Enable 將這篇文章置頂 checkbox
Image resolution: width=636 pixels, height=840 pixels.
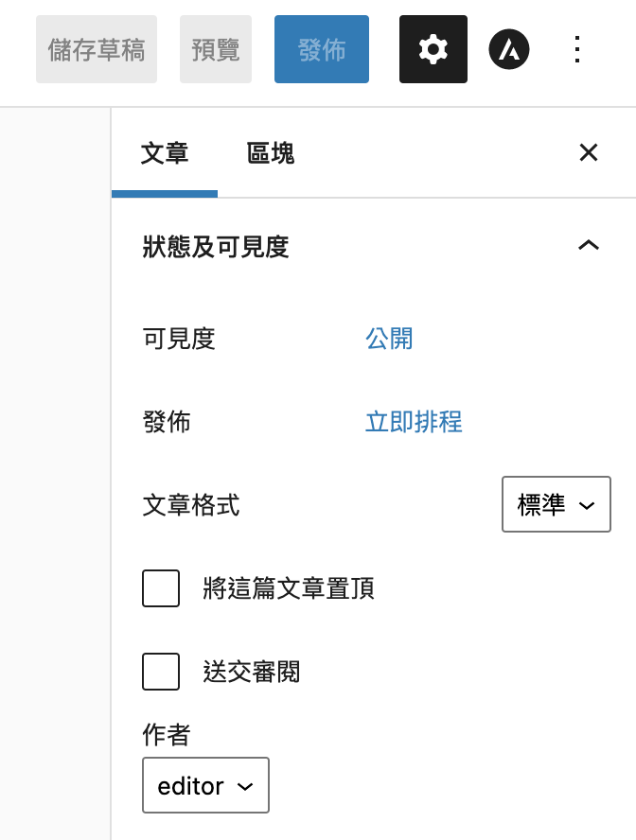161,588
